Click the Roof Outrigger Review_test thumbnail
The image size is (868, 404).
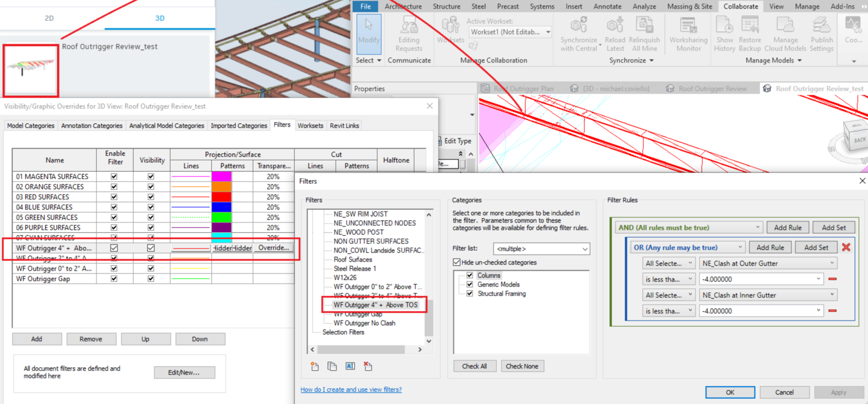point(31,70)
